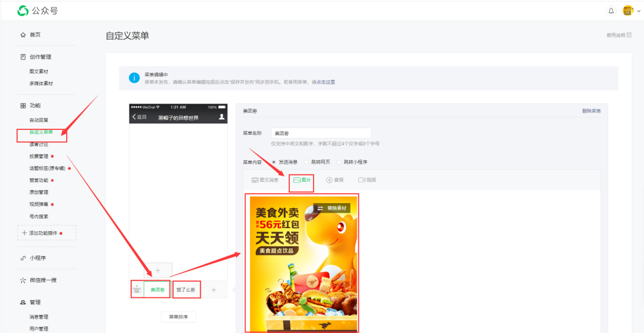644x333 pixels.
Task: Open the notification bell
Action: coord(611,11)
